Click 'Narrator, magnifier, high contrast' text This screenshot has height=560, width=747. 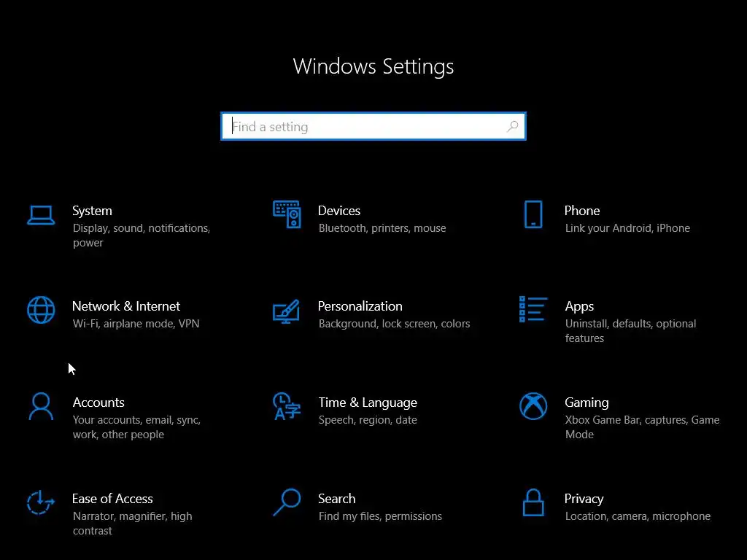132,524
